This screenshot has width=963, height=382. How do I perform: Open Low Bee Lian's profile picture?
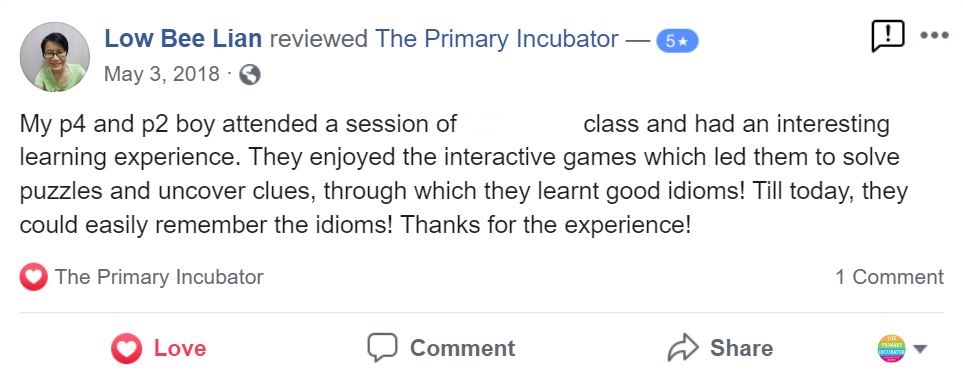coord(55,57)
